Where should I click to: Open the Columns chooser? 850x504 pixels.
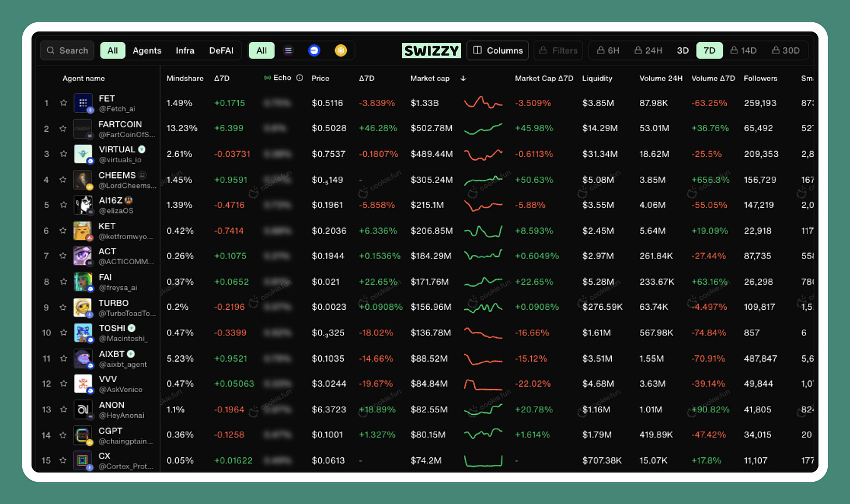point(498,51)
